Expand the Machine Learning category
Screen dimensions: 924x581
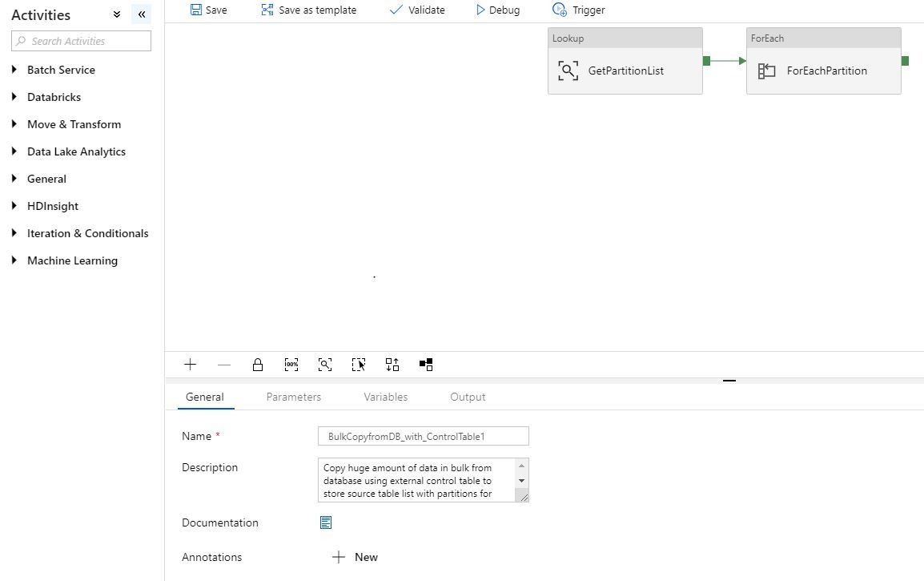pyautogui.click(x=14, y=260)
